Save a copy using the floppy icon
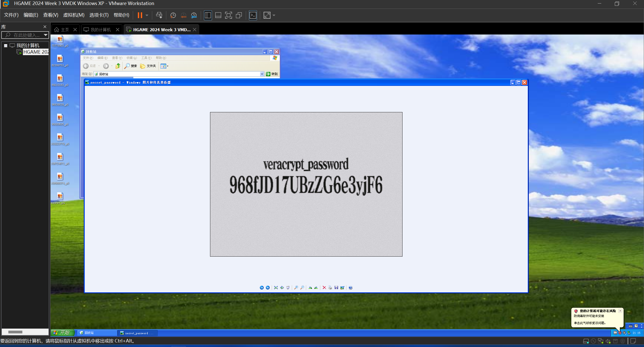The image size is (644, 347). 336,288
